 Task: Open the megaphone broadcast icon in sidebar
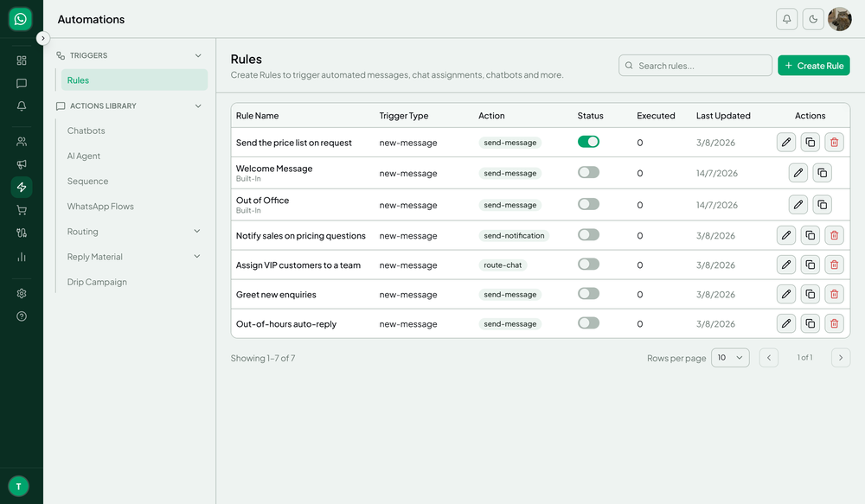click(22, 164)
